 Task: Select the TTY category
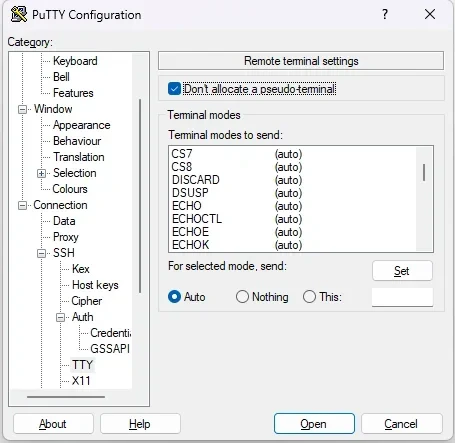coord(82,365)
